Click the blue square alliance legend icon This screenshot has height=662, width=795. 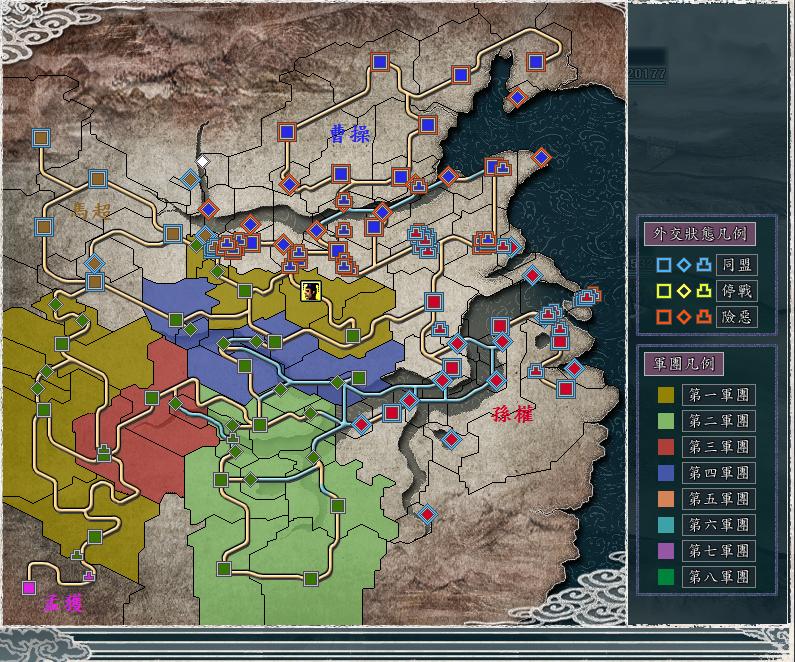tap(664, 265)
